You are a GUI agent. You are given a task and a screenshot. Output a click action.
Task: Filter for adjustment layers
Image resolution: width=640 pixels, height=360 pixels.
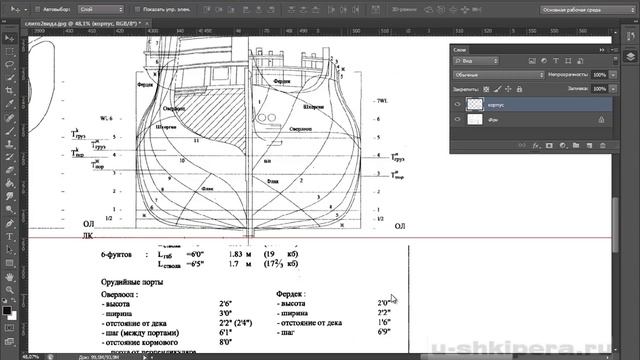coord(544,61)
